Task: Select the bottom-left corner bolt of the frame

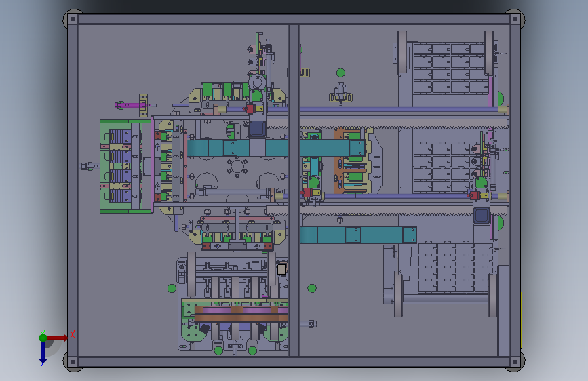Action: pyautogui.click(x=73, y=362)
